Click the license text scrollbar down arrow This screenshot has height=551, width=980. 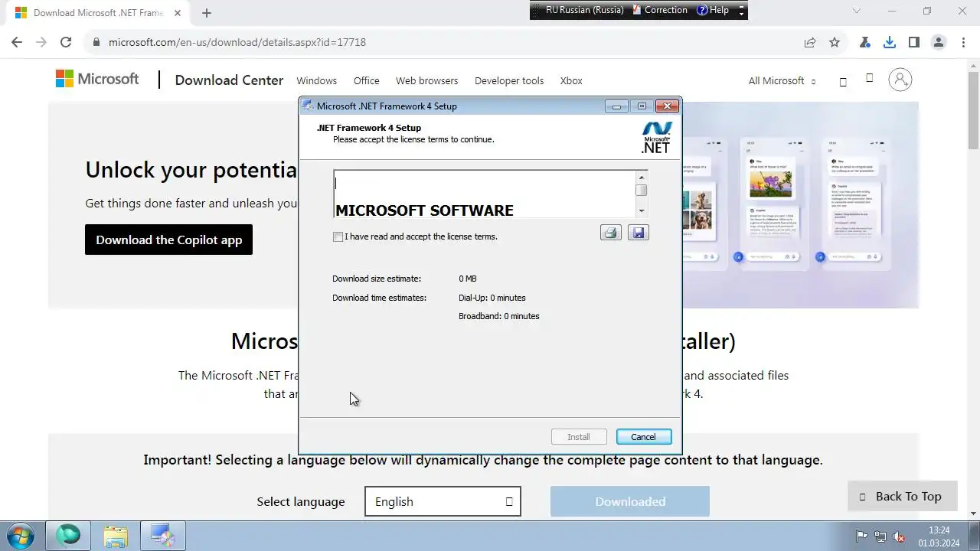642,211
